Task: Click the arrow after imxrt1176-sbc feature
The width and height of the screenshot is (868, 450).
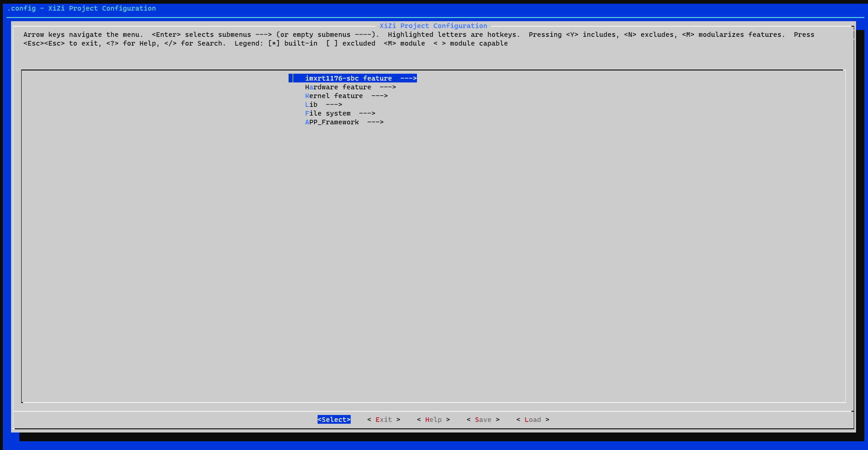Action: click(408, 78)
